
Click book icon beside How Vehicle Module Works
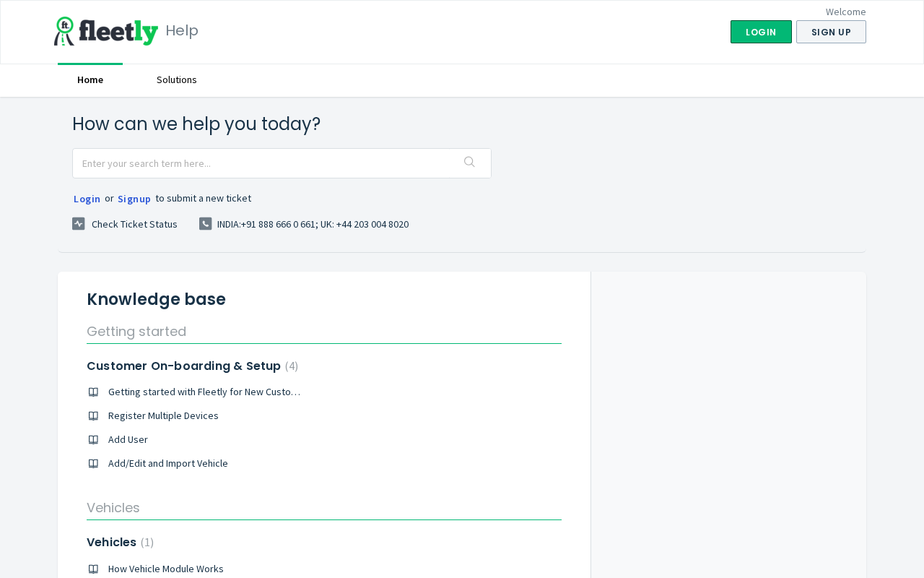pos(93,569)
